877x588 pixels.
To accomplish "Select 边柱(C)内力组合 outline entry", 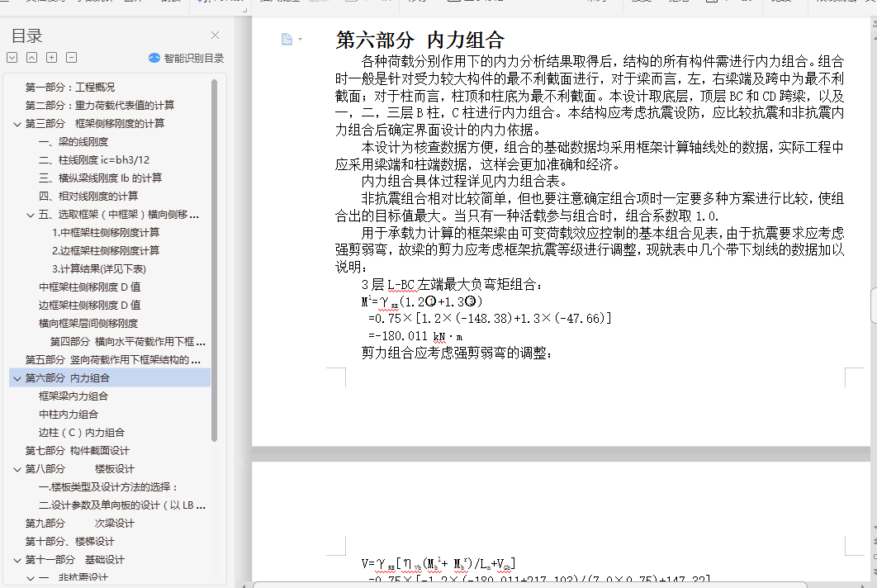I will pos(82,433).
